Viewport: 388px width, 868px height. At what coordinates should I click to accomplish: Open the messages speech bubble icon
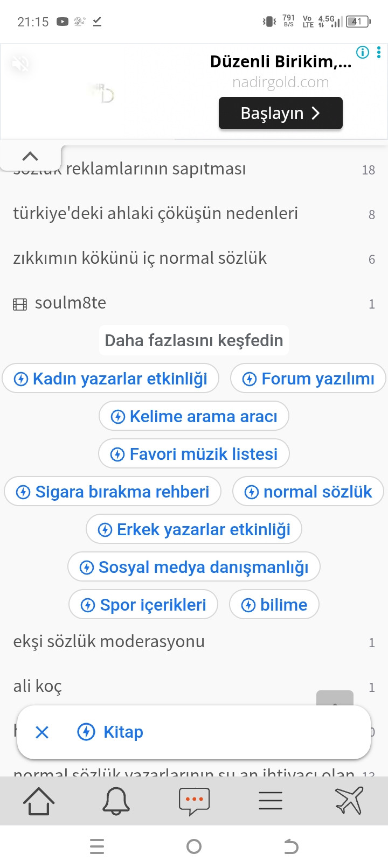pos(194,801)
